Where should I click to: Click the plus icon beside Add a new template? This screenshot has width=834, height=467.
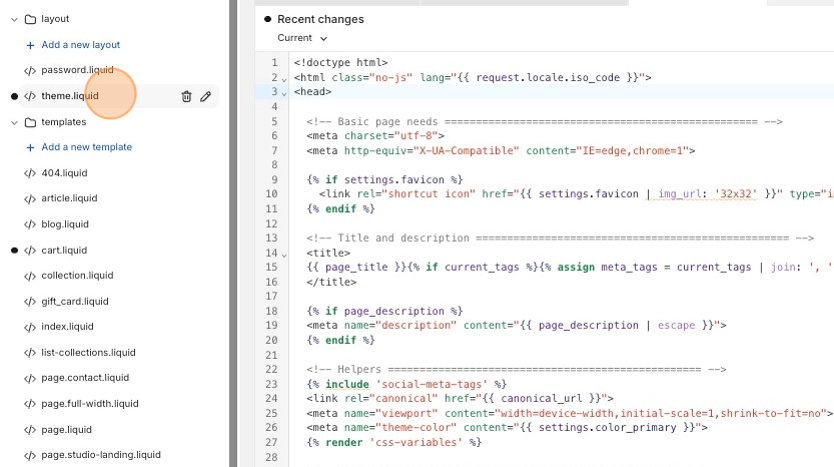(30, 147)
